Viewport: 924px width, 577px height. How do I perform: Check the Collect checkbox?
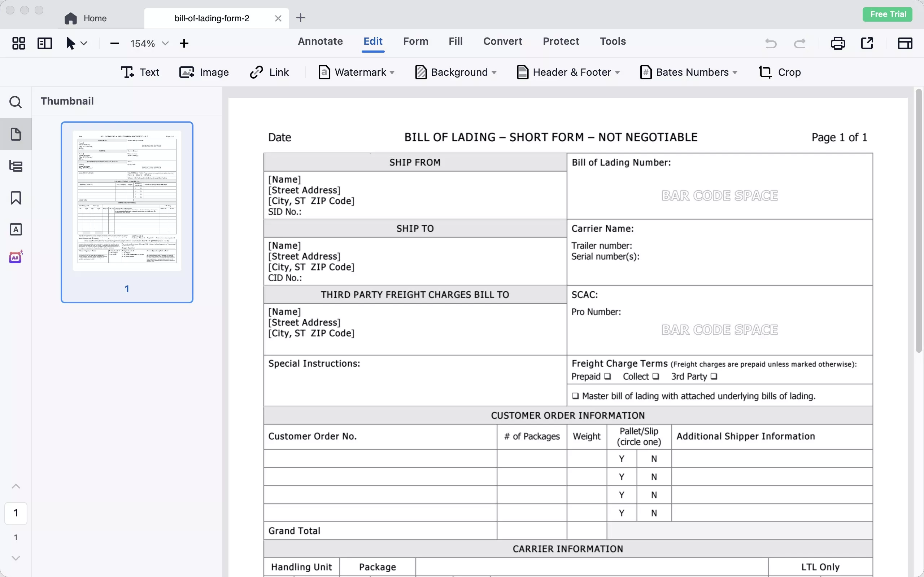pos(655,376)
